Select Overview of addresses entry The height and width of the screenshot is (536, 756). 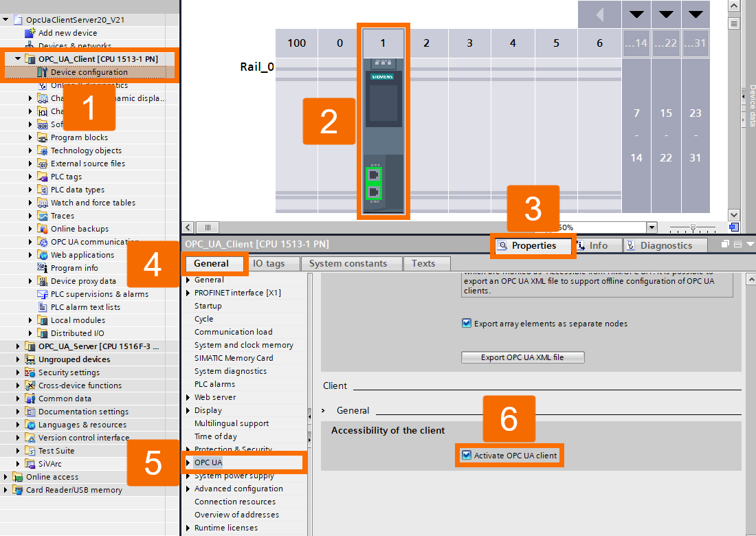[x=236, y=514]
